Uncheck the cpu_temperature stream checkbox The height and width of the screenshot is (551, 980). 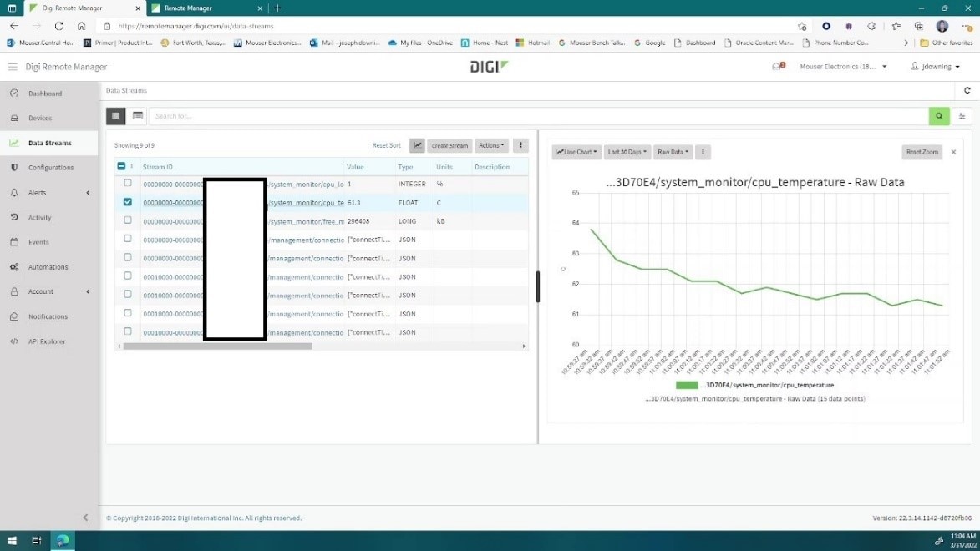click(x=128, y=202)
